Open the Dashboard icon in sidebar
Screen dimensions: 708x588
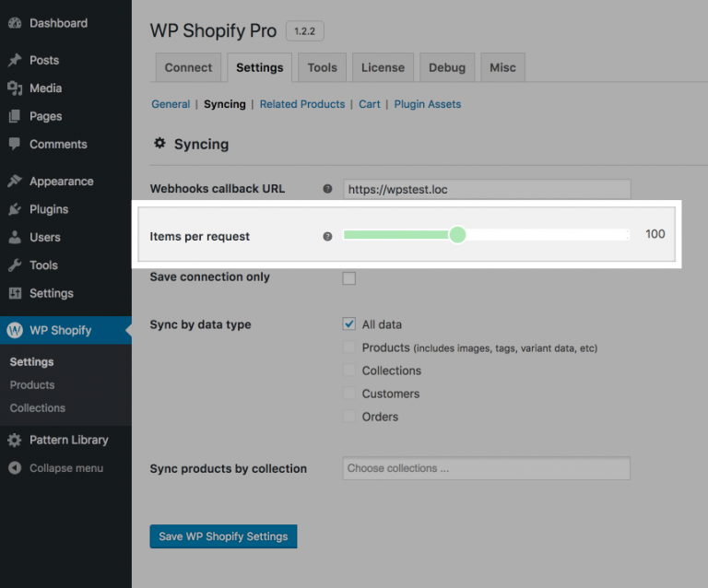(15, 23)
